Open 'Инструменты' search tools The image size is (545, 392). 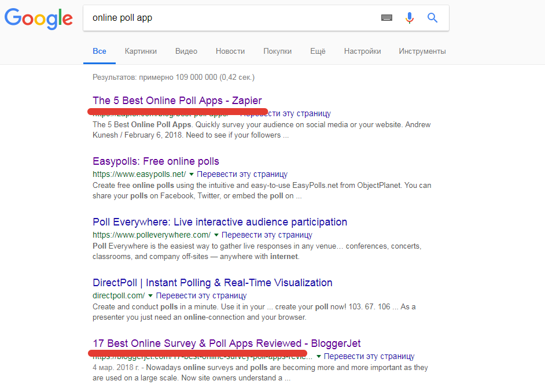pos(422,51)
